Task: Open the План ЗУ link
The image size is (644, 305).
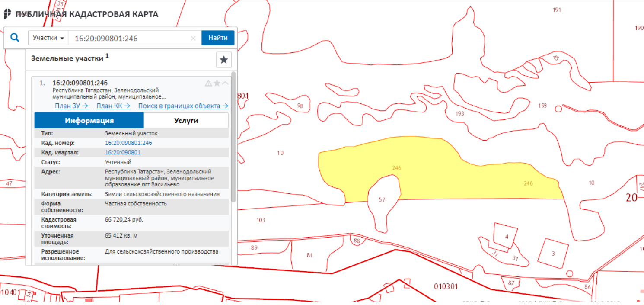Action: pyautogui.click(x=72, y=106)
